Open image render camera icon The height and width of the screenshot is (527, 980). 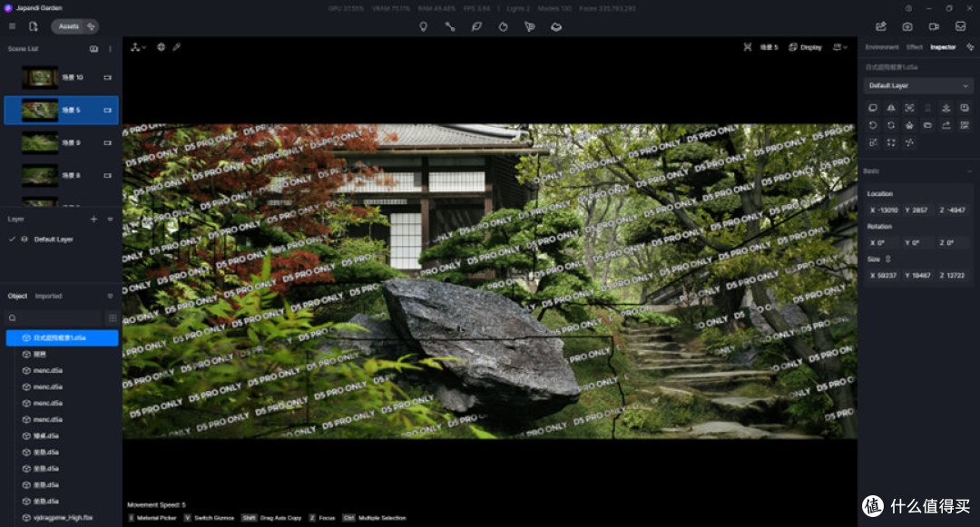pyautogui.click(x=906, y=26)
